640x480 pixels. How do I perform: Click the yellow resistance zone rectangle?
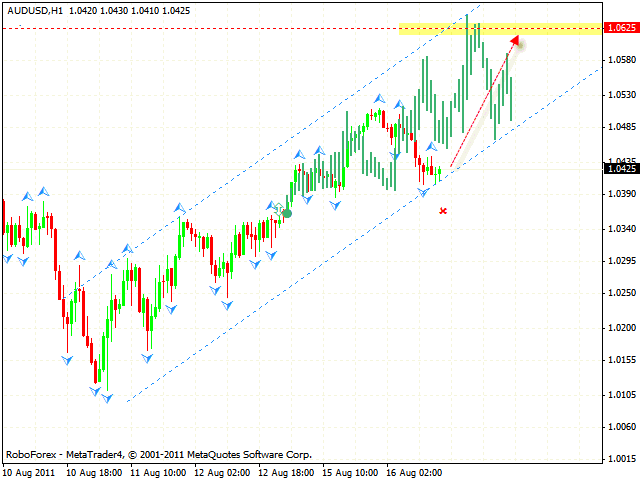coord(500,29)
